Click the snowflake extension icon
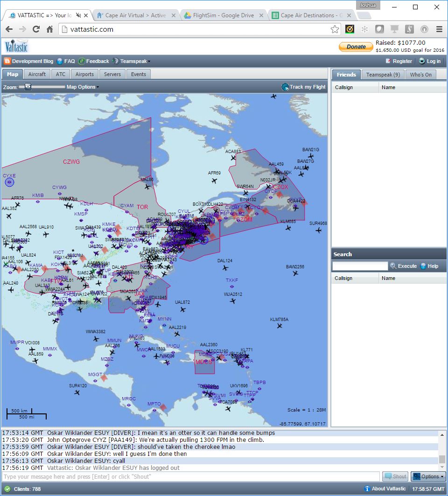The height and width of the screenshot is (496, 448). [x=364, y=29]
